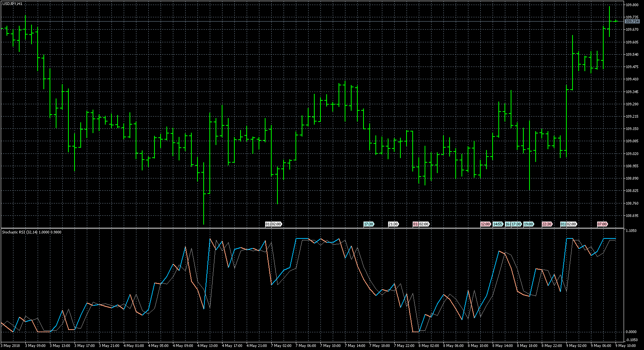Click the 7 May 02:00 time label

pos(282,346)
